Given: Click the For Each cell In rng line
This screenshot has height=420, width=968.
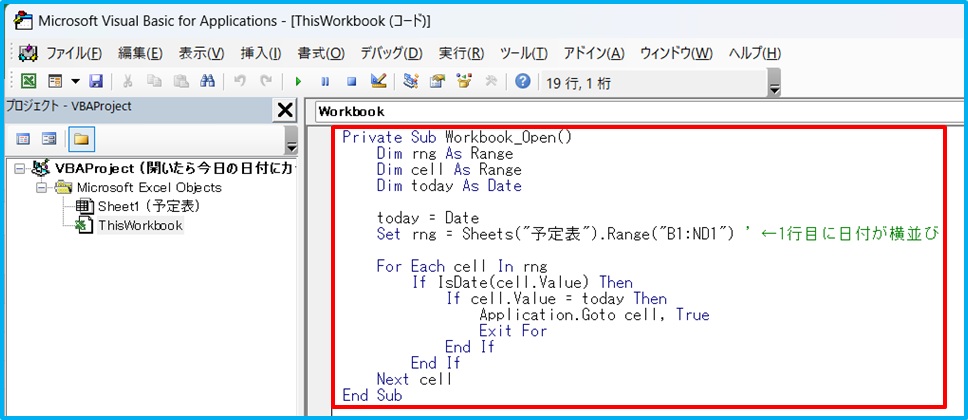Looking at the screenshot, I should point(462,266).
